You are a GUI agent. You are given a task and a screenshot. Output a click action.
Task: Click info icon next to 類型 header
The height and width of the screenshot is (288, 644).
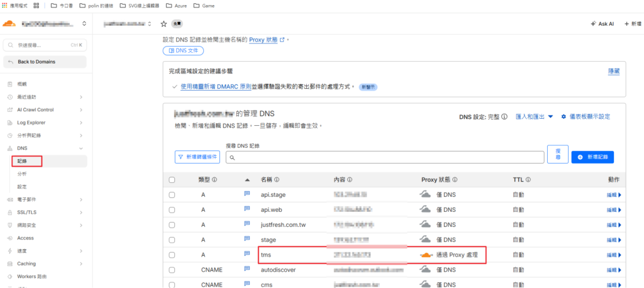click(x=214, y=180)
